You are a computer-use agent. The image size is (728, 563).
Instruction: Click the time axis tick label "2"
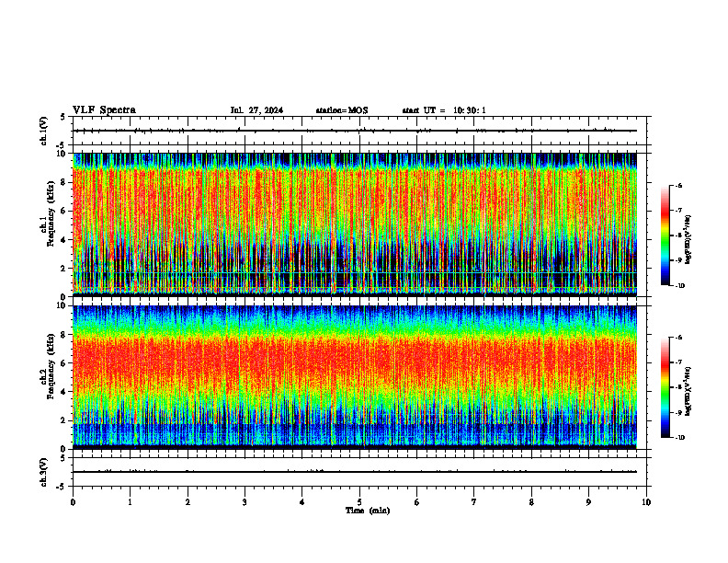[188, 502]
